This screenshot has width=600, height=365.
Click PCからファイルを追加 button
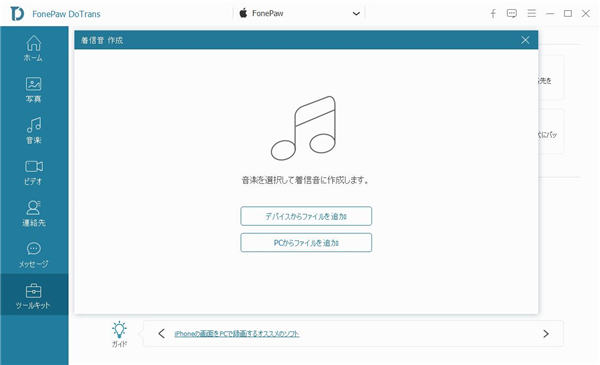click(306, 243)
